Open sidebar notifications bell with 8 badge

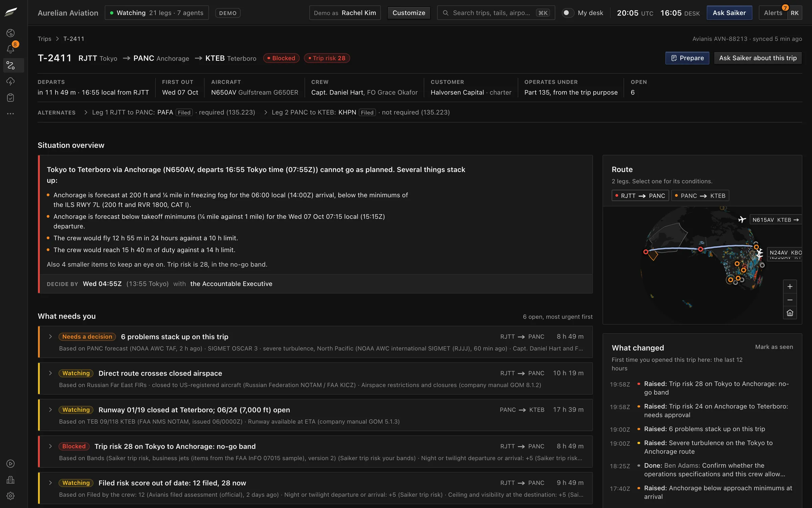10,49
